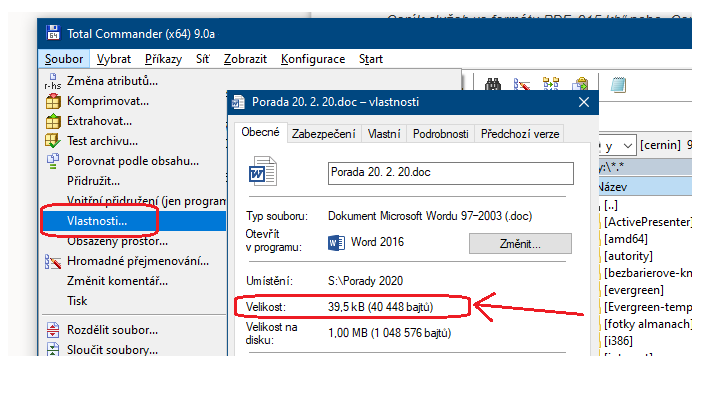The image size is (715, 398).
Task: Open the Příkazy menu
Action: [163, 59]
